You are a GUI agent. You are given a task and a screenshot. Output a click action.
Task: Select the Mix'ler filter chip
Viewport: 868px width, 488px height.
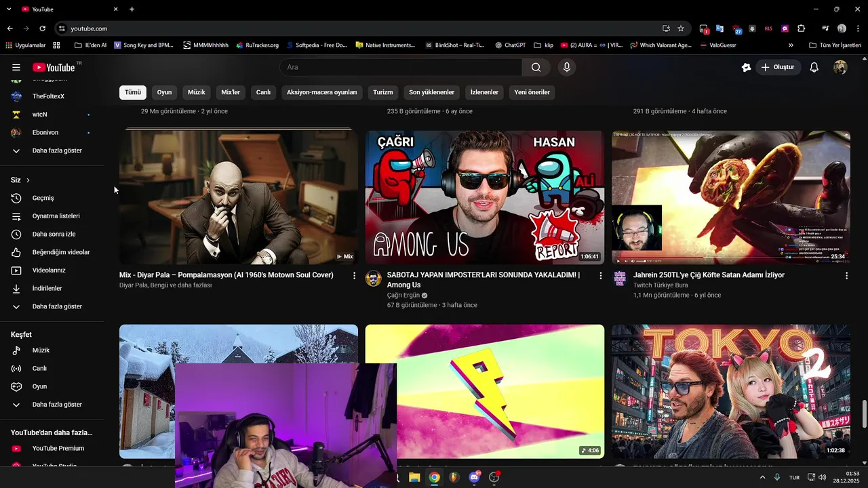pyautogui.click(x=231, y=92)
